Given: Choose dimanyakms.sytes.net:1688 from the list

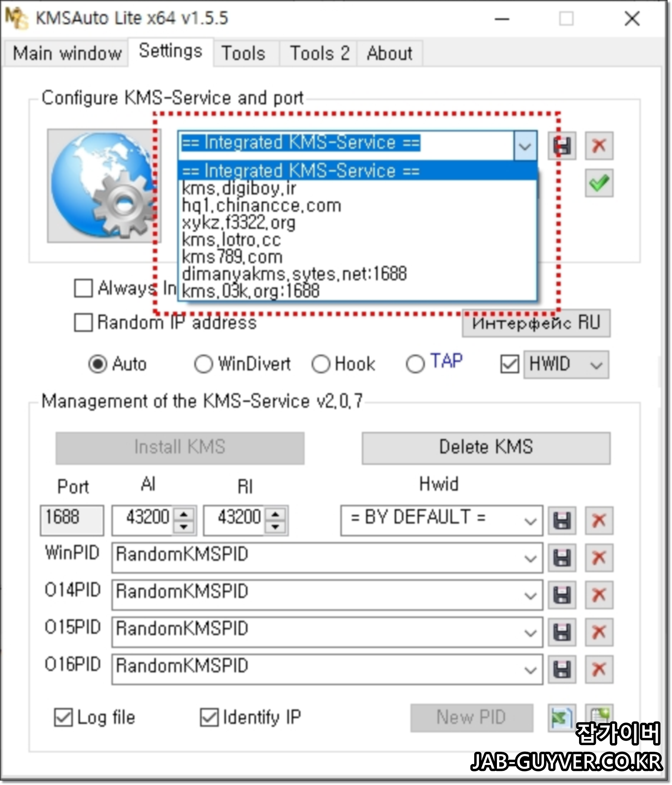Looking at the screenshot, I should tap(357, 274).
